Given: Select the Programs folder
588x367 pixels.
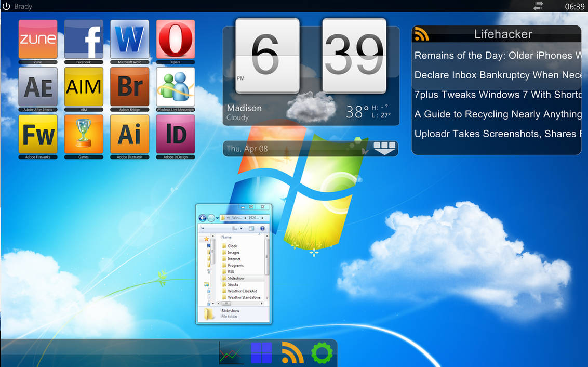Looking at the screenshot, I should point(233,265).
